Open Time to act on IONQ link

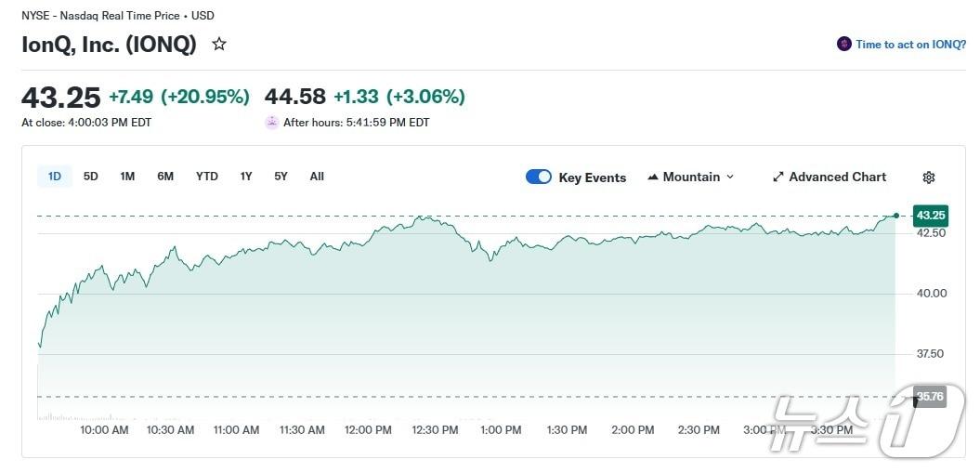[910, 44]
